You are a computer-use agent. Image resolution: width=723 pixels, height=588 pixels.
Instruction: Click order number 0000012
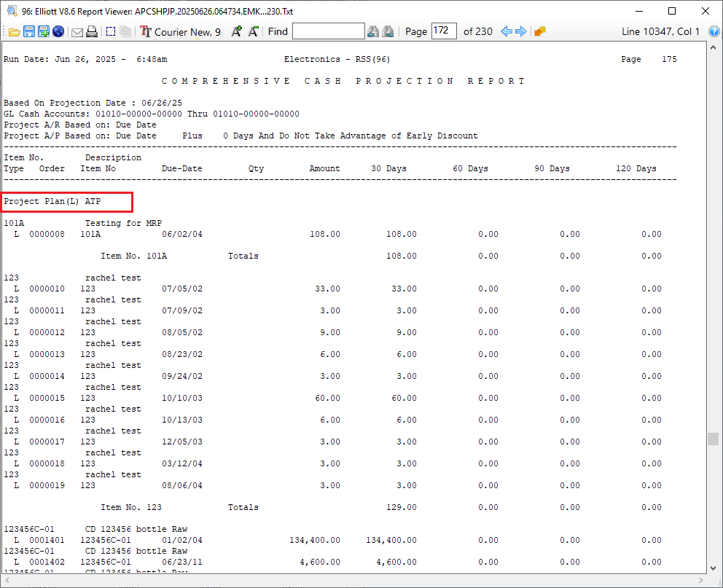click(x=47, y=333)
